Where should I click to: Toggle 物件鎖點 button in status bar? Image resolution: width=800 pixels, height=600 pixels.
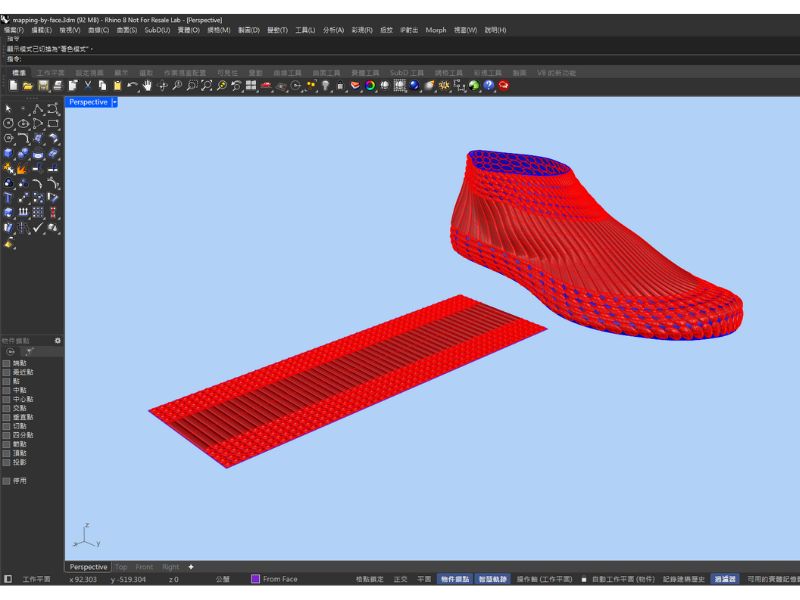(455, 579)
